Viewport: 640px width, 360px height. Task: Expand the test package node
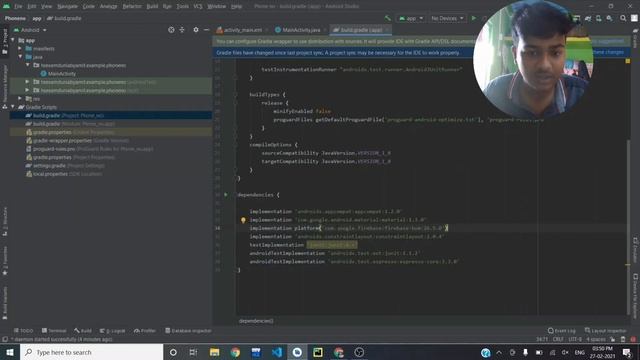point(27,90)
